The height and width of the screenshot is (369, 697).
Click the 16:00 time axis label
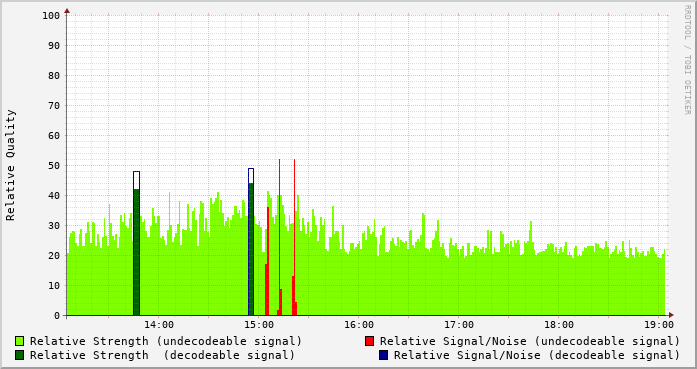click(x=359, y=325)
